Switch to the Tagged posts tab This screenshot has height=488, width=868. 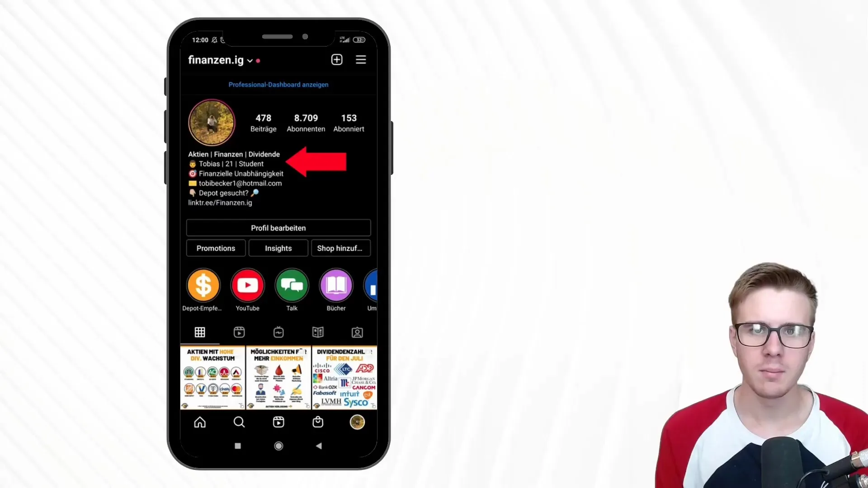[357, 333]
